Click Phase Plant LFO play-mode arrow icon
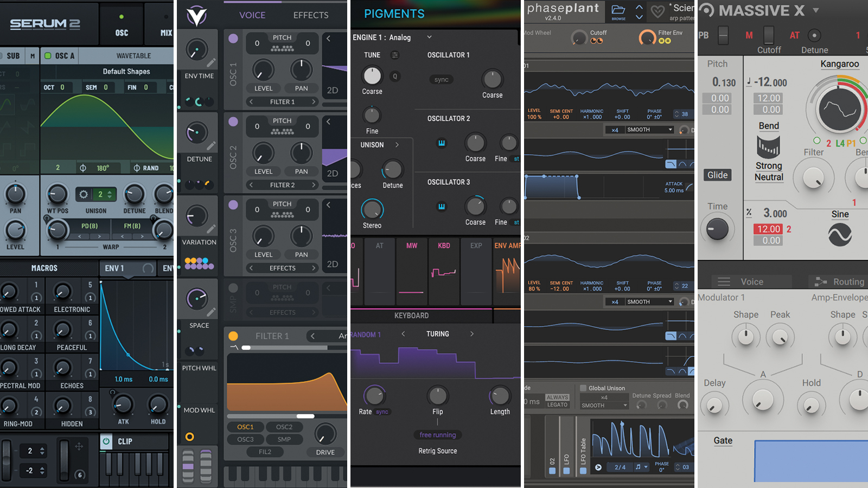This screenshot has width=868, height=488. 598,467
